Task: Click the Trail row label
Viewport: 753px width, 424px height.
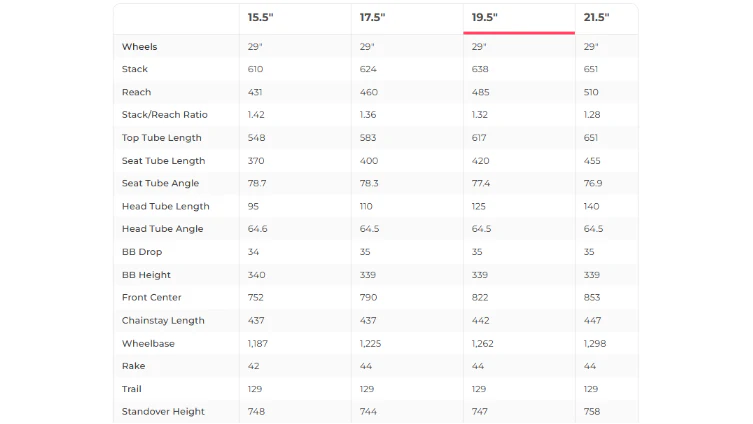Action: coord(131,389)
